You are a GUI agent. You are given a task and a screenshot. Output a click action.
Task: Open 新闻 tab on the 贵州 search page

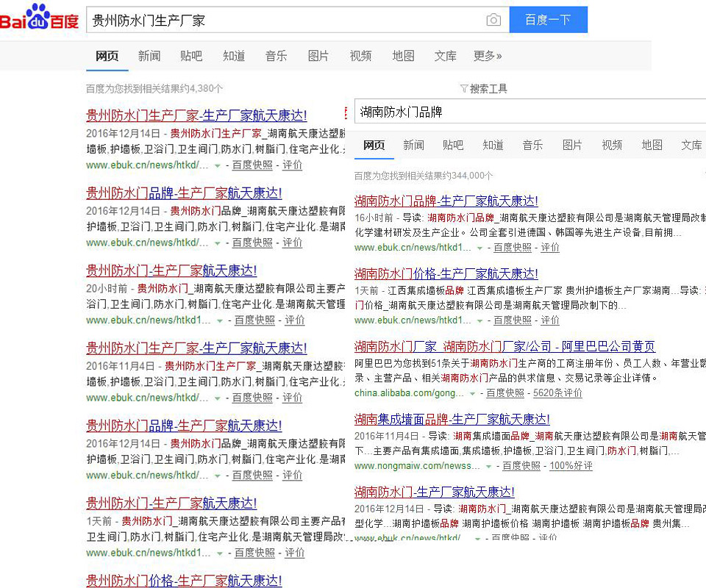click(x=149, y=56)
